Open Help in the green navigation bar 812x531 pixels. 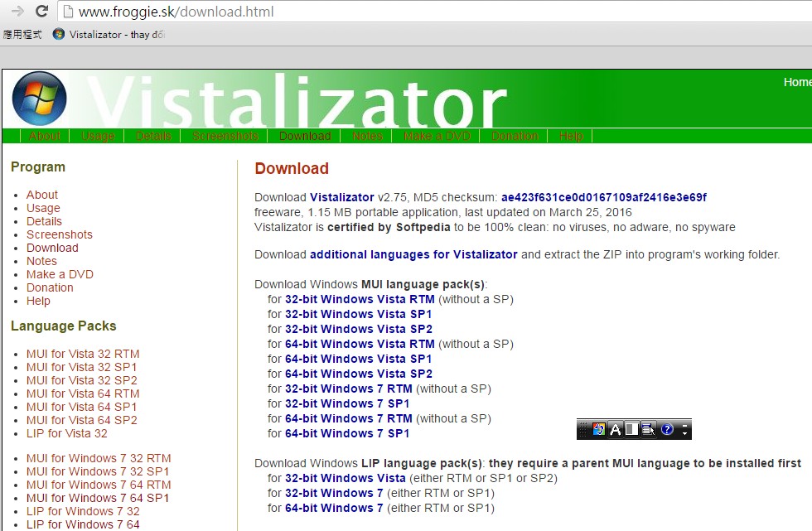[571, 136]
